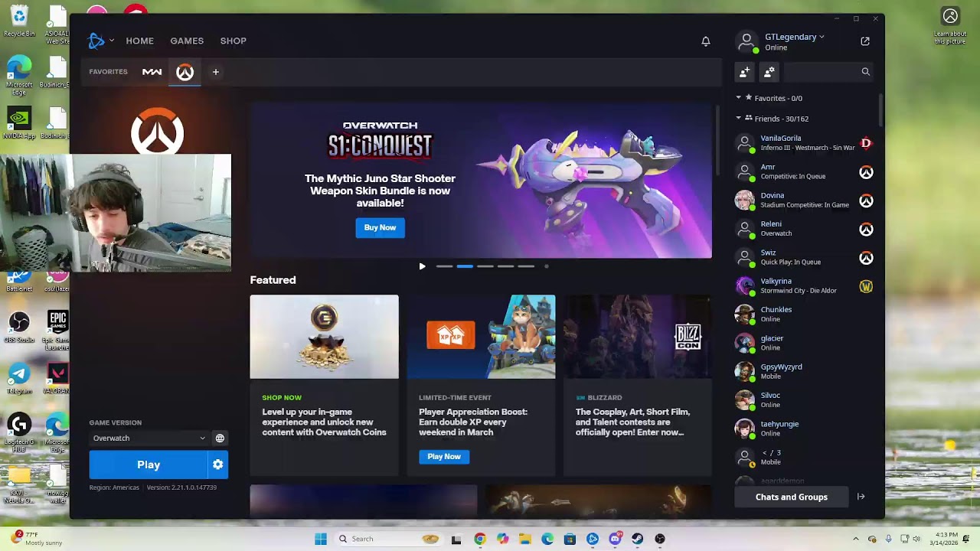This screenshot has width=980, height=551.
Task: Click VanilaGorila's Diablo game icon
Action: (x=866, y=143)
